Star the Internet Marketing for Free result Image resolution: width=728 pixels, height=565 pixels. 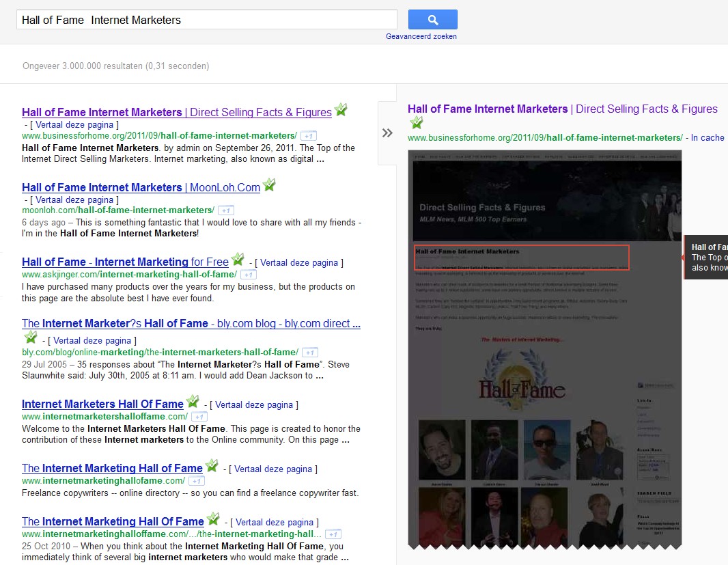point(238,259)
